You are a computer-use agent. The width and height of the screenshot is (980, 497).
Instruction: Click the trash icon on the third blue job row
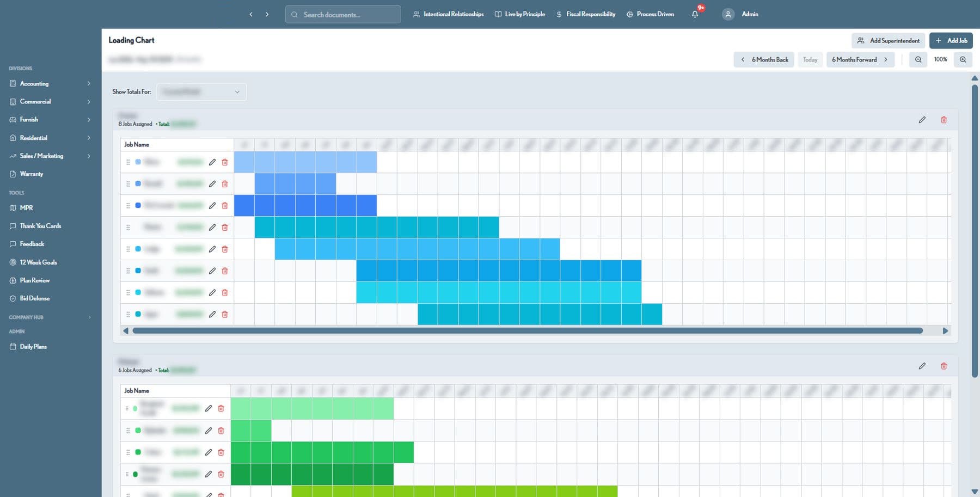click(225, 206)
